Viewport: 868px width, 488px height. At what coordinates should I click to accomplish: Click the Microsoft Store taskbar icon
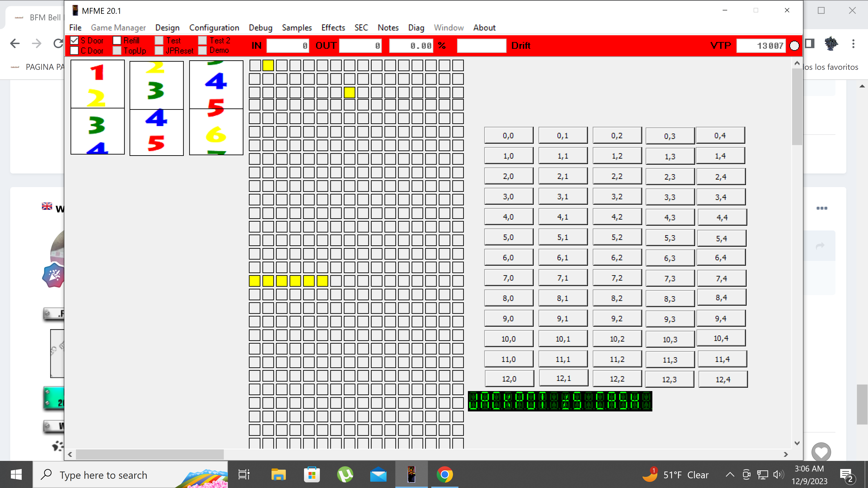(x=312, y=474)
